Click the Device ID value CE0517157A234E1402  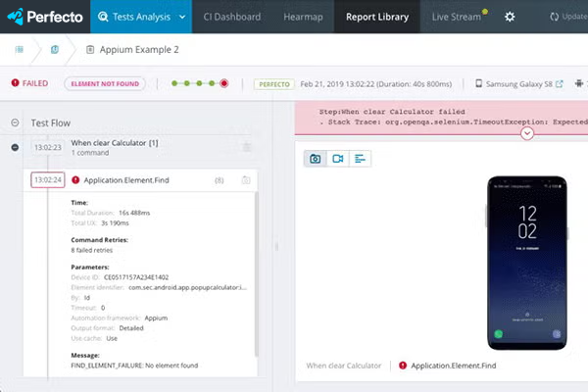point(136,277)
